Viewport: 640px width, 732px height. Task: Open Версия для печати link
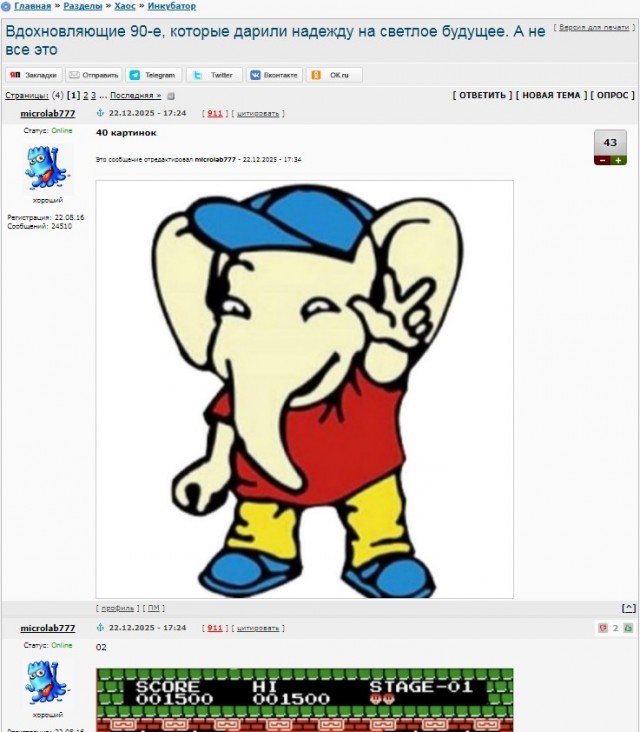[594, 28]
